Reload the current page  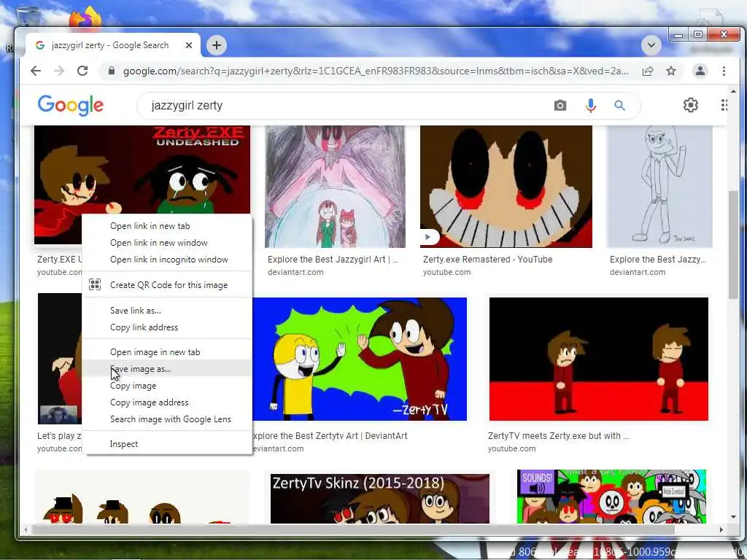[x=82, y=71]
